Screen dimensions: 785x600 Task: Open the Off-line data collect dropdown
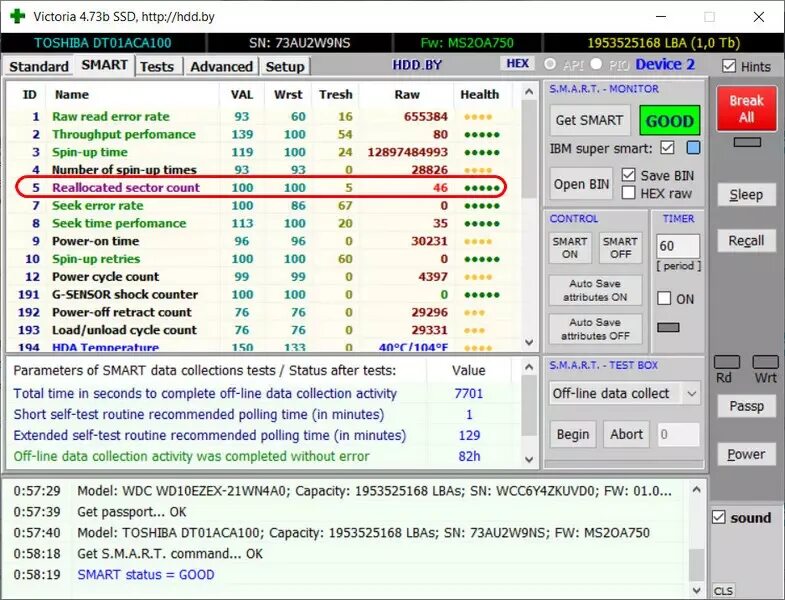coord(691,394)
